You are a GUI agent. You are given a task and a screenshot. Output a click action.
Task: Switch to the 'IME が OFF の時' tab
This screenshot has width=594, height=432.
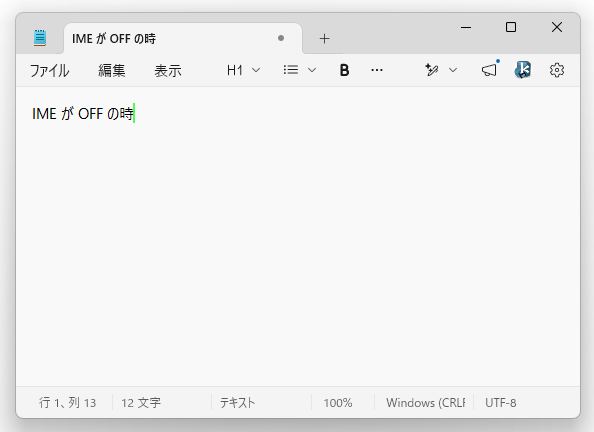(183, 38)
